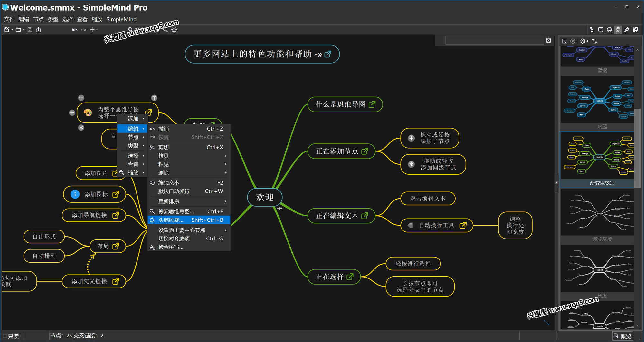Click the up-down arrows sort icon

(594, 41)
